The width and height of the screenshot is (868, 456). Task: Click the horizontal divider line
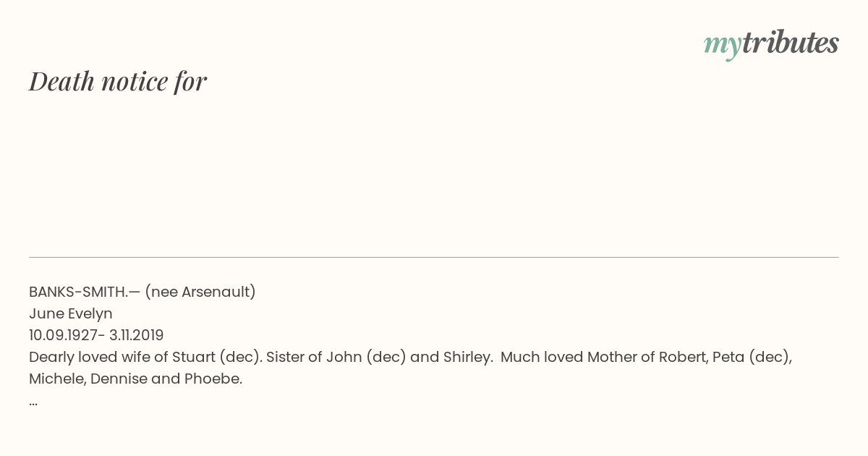[434, 257]
